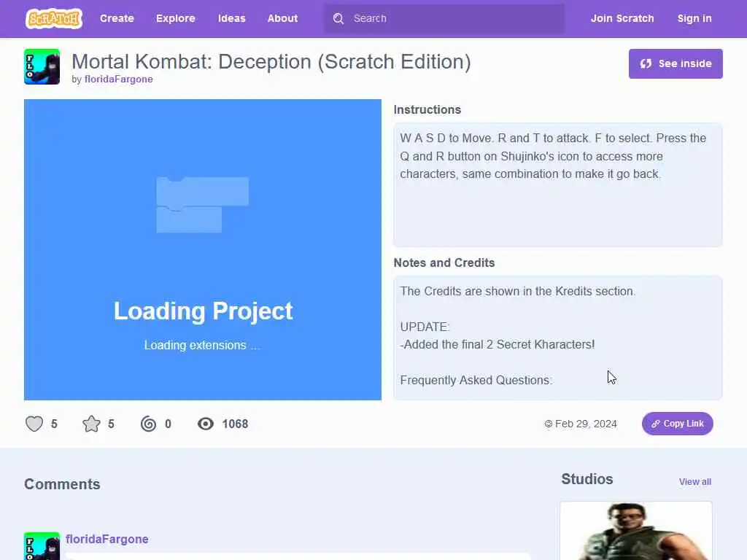Click the Copy Link button
The image size is (747, 560).
pyautogui.click(x=678, y=424)
